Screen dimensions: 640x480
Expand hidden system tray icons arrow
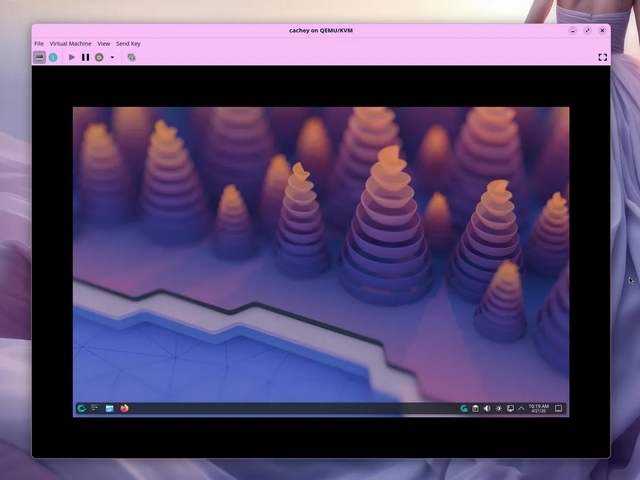pos(521,408)
